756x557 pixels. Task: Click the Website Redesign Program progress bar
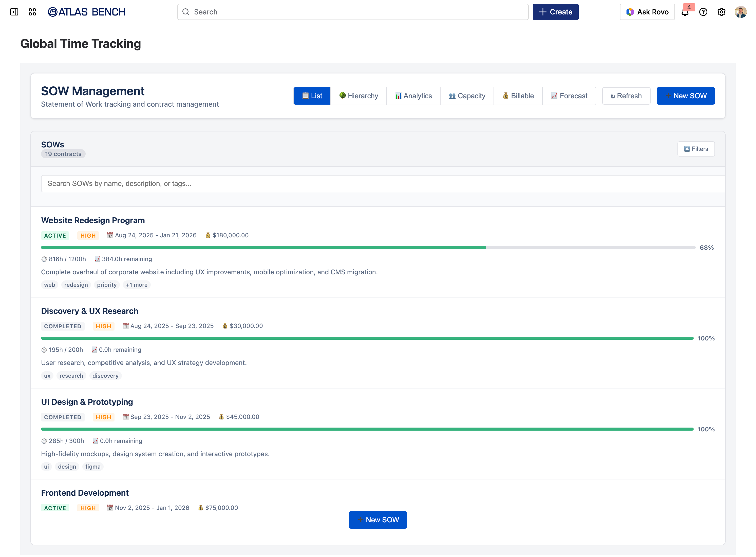368,247
